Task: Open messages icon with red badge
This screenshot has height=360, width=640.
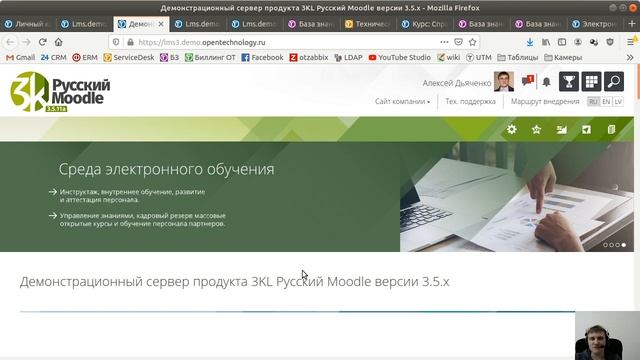Action: point(528,80)
